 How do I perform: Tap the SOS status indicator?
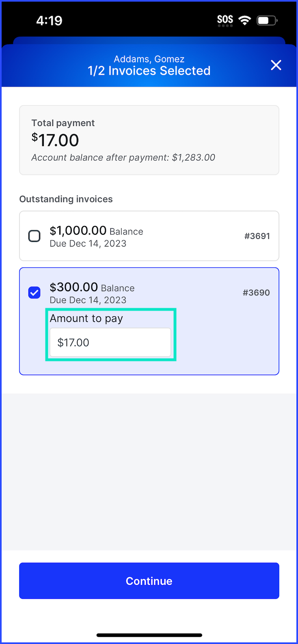pos(225,20)
